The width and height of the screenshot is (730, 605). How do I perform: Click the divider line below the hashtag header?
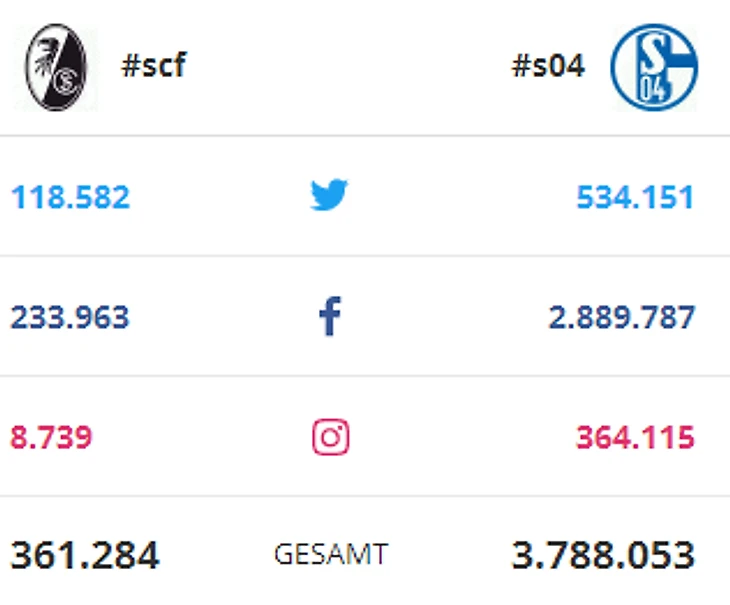tap(365, 136)
